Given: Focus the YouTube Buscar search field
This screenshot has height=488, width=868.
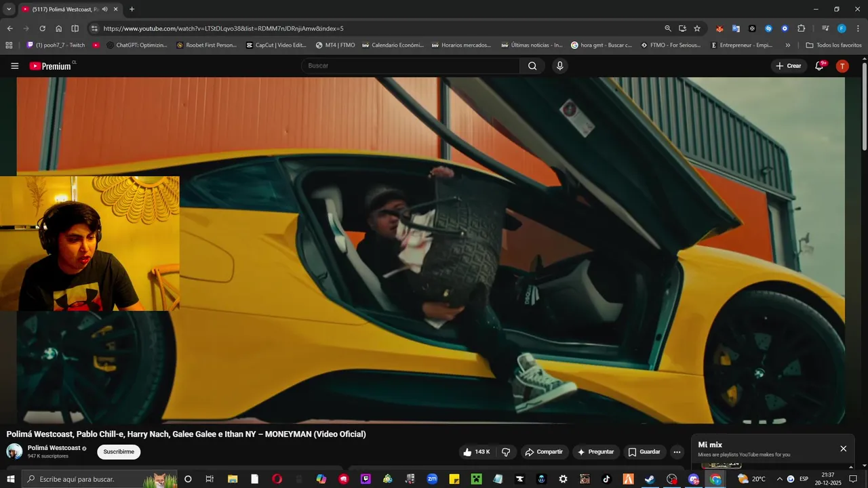Looking at the screenshot, I should (x=411, y=66).
